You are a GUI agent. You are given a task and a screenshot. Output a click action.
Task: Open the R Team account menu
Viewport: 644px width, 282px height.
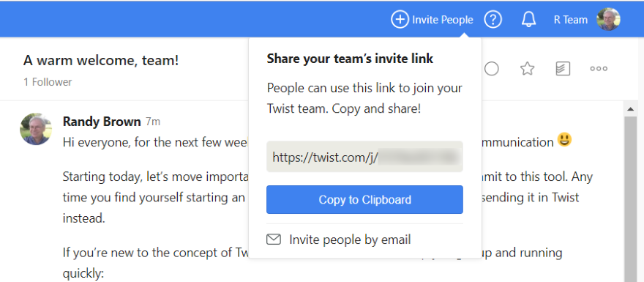(x=571, y=19)
